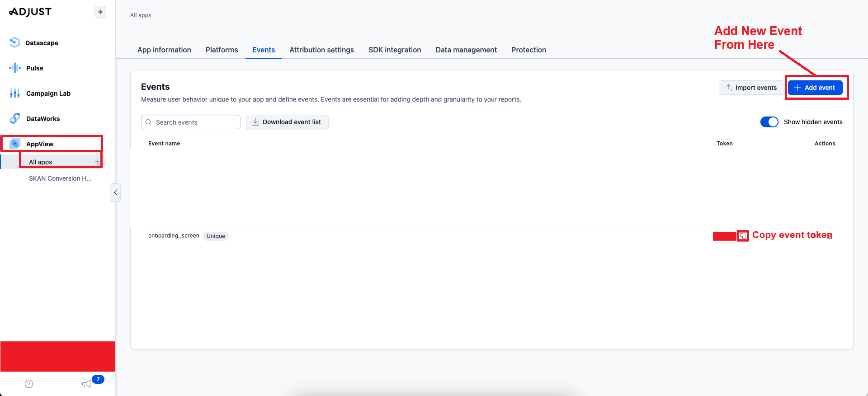Viewport: 868px width, 396px height.
Task: Download event list
Action: tap(287, 122)
